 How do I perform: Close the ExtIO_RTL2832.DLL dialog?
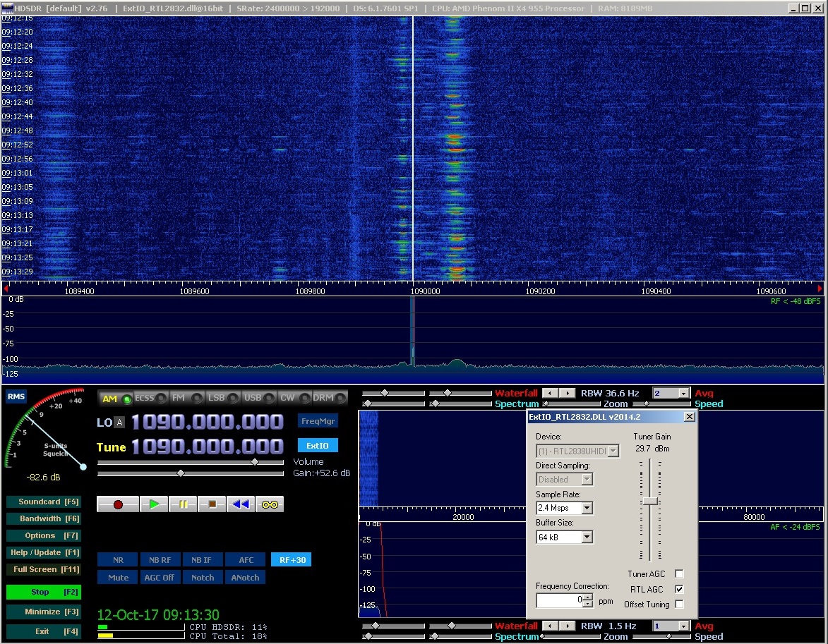[689, 416]
